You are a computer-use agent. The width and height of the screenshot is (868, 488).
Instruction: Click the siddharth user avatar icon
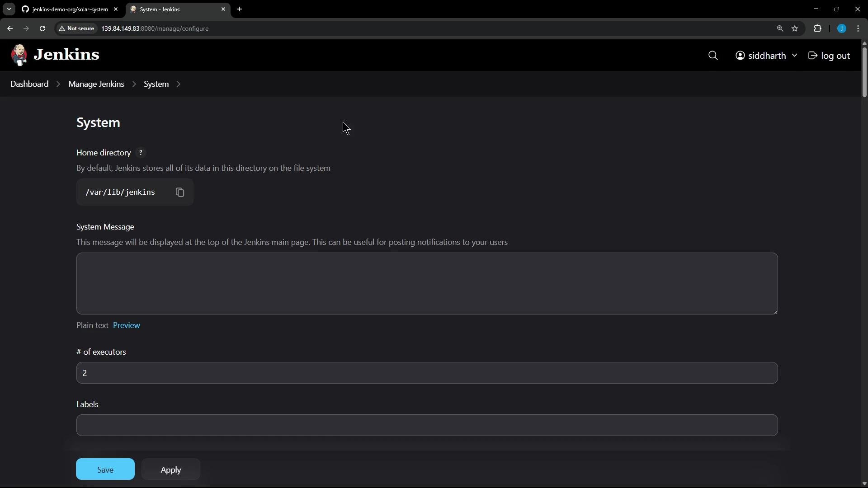740,56
